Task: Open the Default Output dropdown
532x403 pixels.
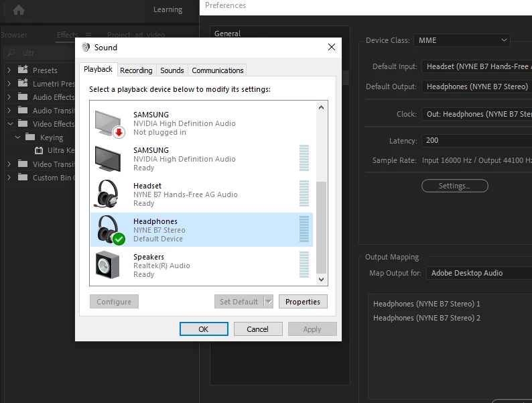Action: [x=476, y=87]
